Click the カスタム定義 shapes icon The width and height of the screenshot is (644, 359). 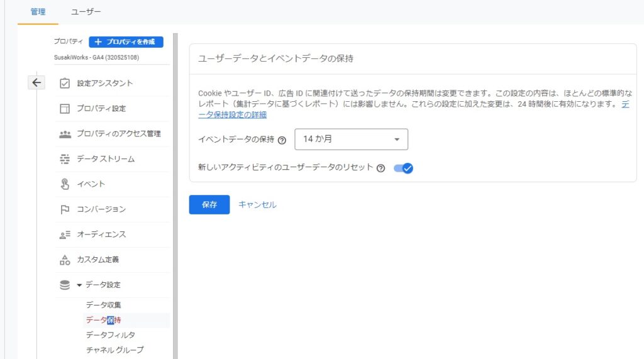click(x=65, y=260)
